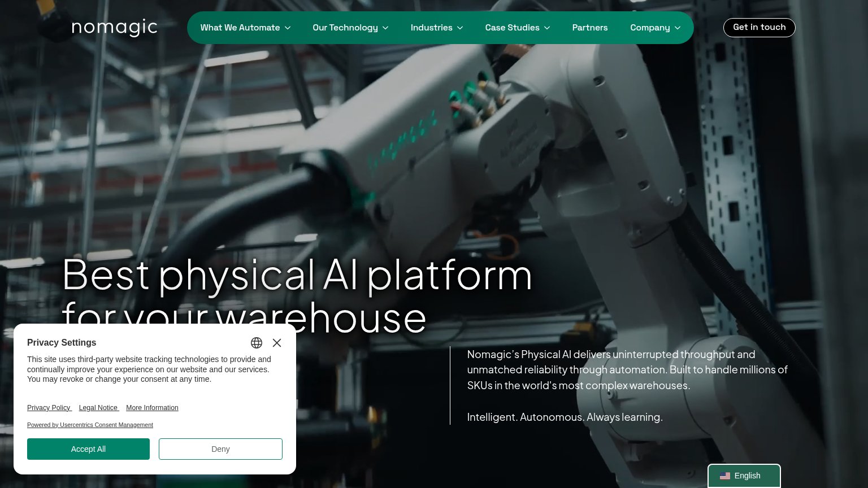Click the Get in touch button
Image resolution: width=868 pixels, height=488 pixels.
759,28
